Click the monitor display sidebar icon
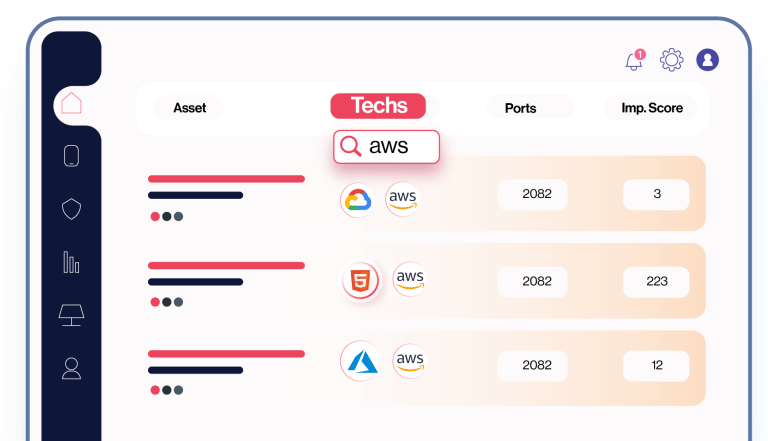This screenshot has width=768, height=441. 71,315
